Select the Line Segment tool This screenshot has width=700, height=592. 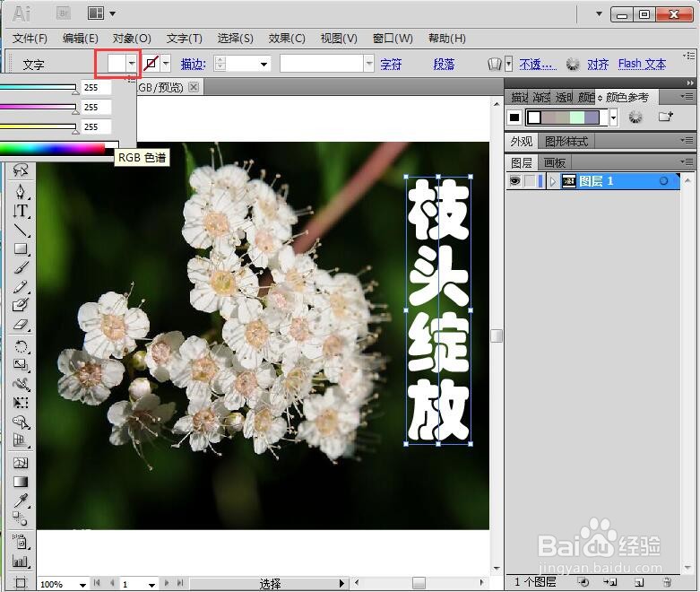click(21, 230)
